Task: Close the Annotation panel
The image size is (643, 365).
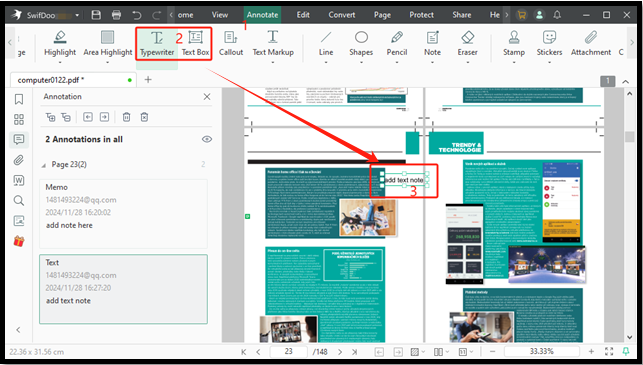Action: point(207,97)
